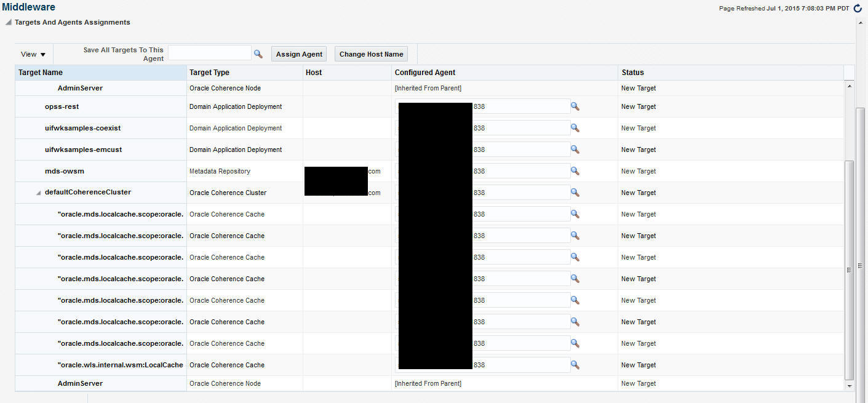Open agent lookup for defaultCoherenceCluster
Screen dimensions: 868x403
coord(575,192)
